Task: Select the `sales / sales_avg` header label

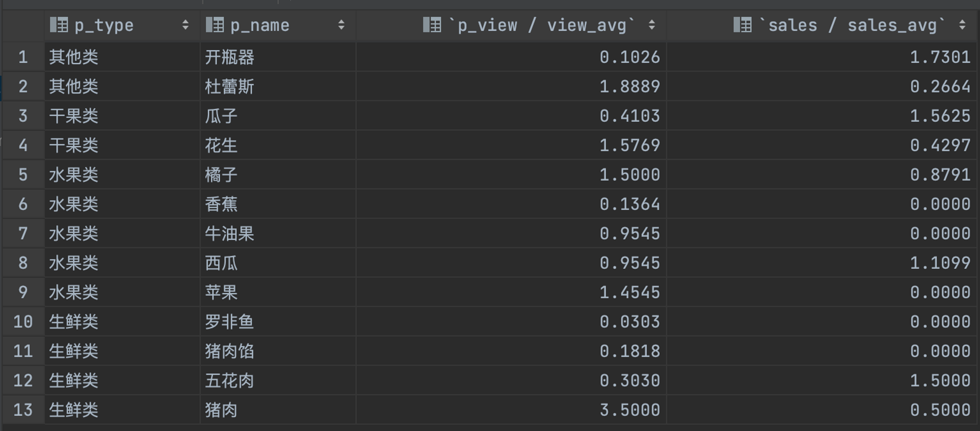Action: tap(852, 25)
